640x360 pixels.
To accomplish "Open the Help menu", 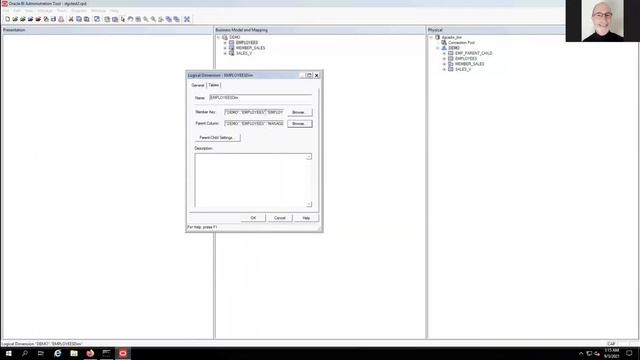I will [114, 11].
